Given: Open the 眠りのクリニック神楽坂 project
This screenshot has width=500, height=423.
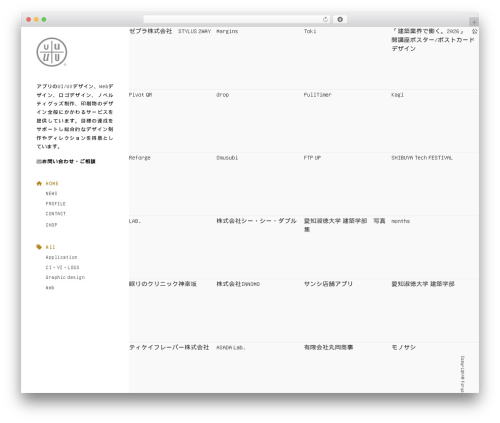Looking at the screenshot, I should coord(163,284).
